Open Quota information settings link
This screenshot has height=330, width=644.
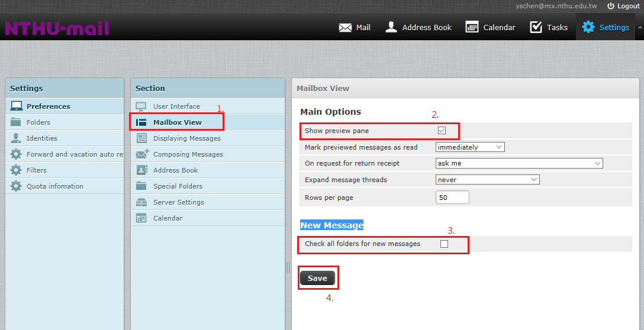[x=54, y=186]
